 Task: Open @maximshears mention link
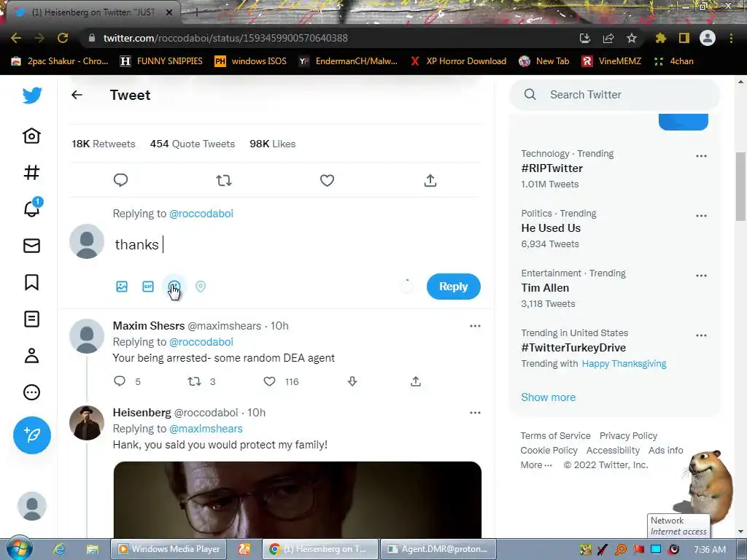206,429
